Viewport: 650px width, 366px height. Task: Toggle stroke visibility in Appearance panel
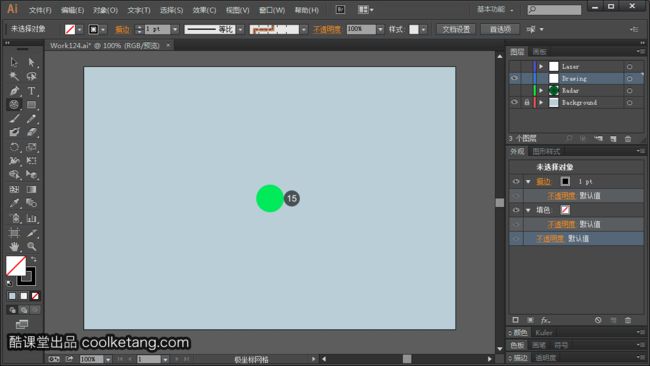tap(516, 182)
